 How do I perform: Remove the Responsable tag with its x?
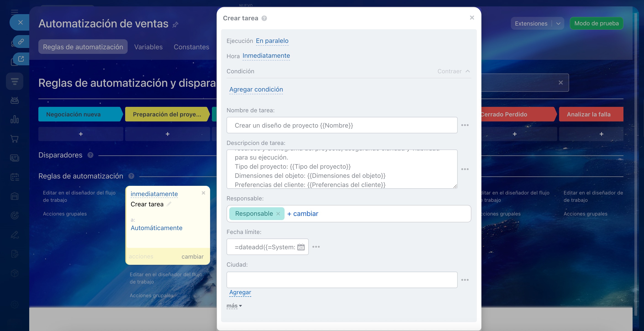tap(278, 214)
